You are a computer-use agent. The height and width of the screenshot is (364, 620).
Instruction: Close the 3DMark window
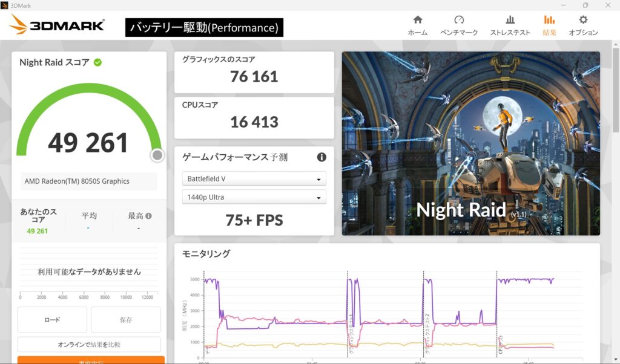[x=608, y=5]
